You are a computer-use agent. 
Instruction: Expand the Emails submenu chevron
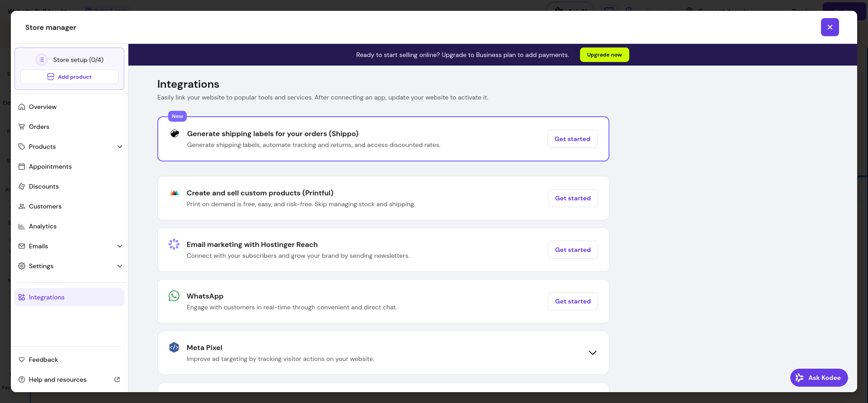pyautogui.click(x=120, y=246)
